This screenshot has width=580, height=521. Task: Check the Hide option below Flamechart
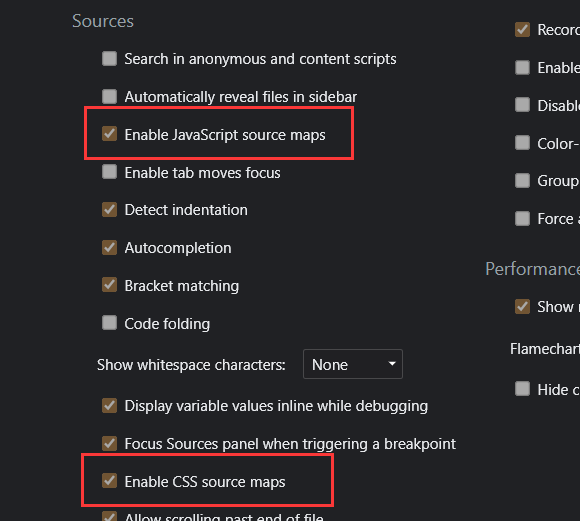pyautogui.click(x=522, y=389)
